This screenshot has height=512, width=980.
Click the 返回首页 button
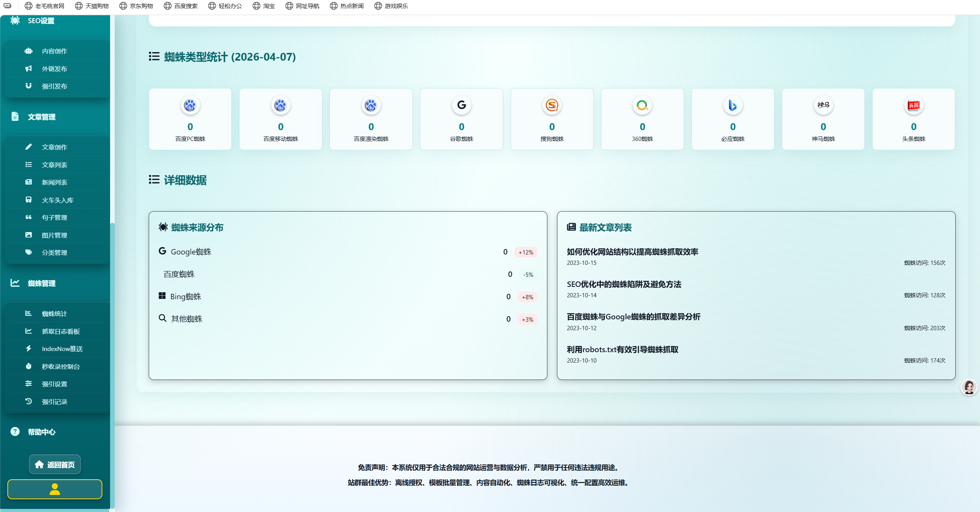pyautogui.click(x=55, y=465)
